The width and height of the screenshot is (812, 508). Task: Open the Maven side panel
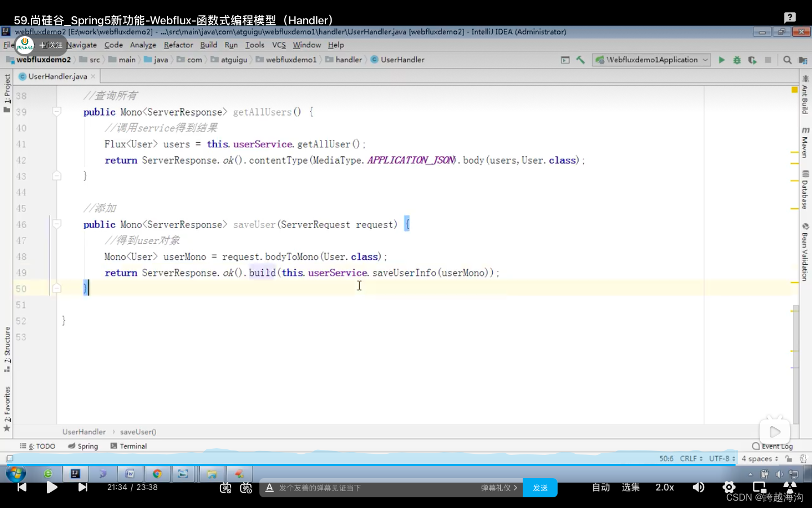[x=805, y=142]
